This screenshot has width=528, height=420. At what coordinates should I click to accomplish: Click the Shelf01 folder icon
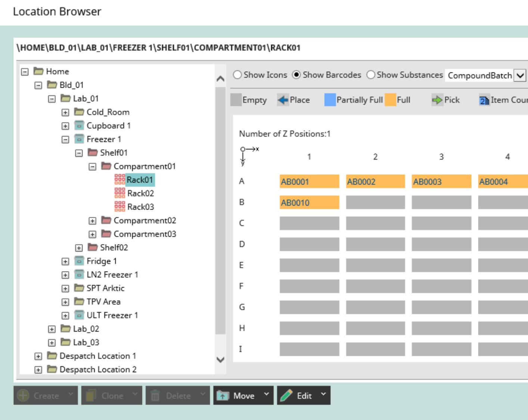tap(93, 152)
